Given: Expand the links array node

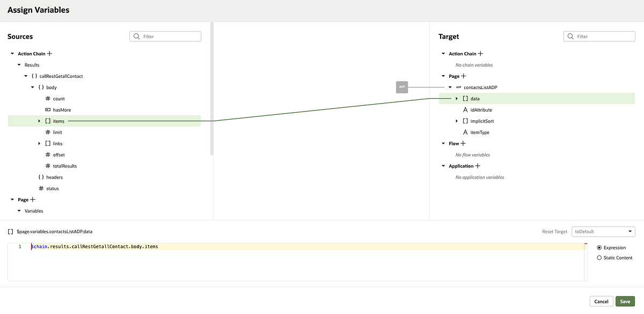Looking at the screenshot, I should [38, 143].
